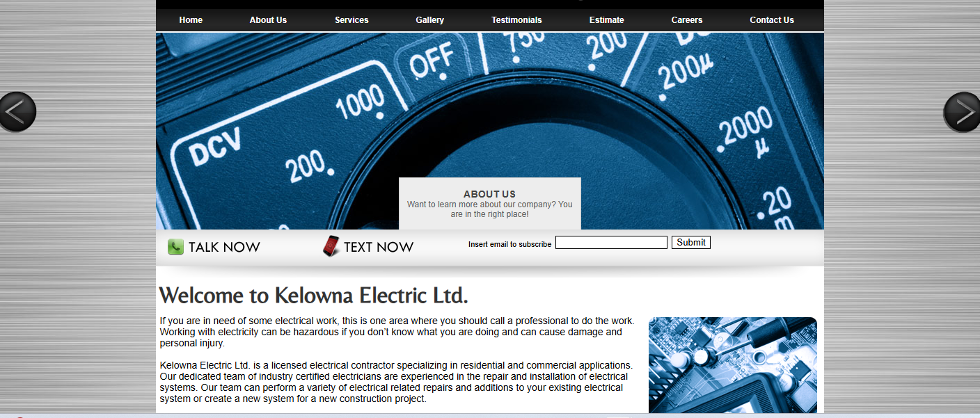Click the circuit board thumbnail image
Screen dimensions: 980x418
click(732, 365)
